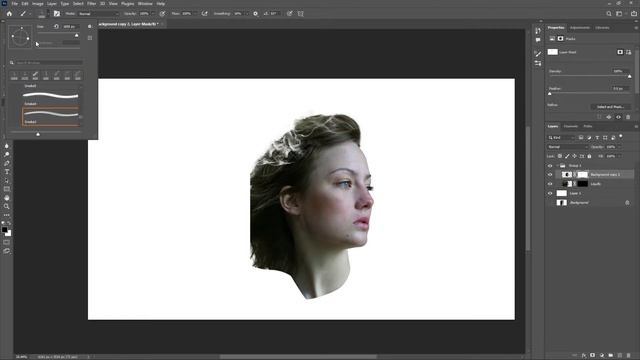This screenshot has height=360, width=640.
Task: Select the Dodge tool in toolbar
Action: tap(7, 154)
